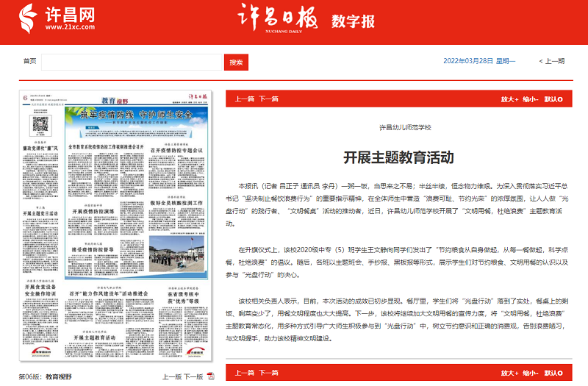Click 放大+ in the top article toolbar
Viewport: 588px width, 386px height.
click(x=509, y=99)
